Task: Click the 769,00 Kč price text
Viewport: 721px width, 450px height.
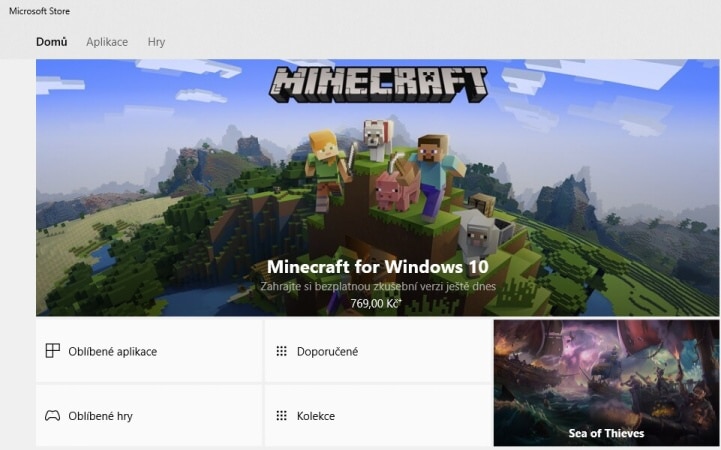Action: point(376,303)
